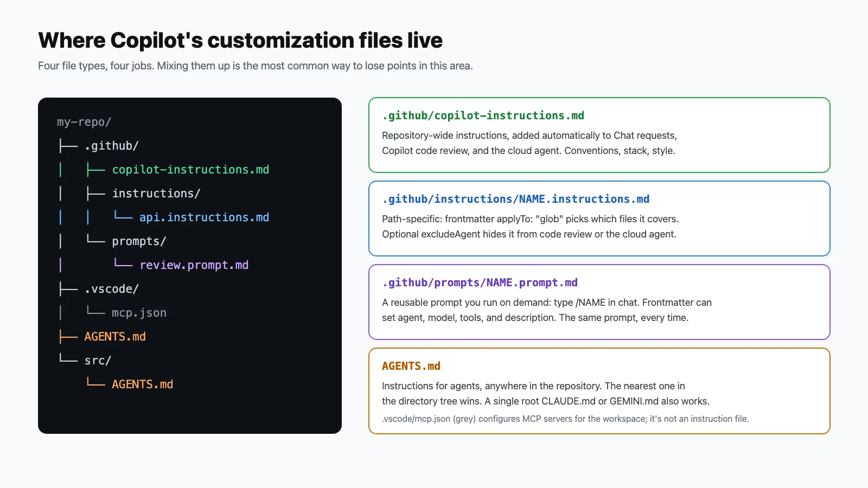Screen dimensions: 868x488
Task: Click the grey .vscode/mcp.json footnote
Action: click(565, 419)
